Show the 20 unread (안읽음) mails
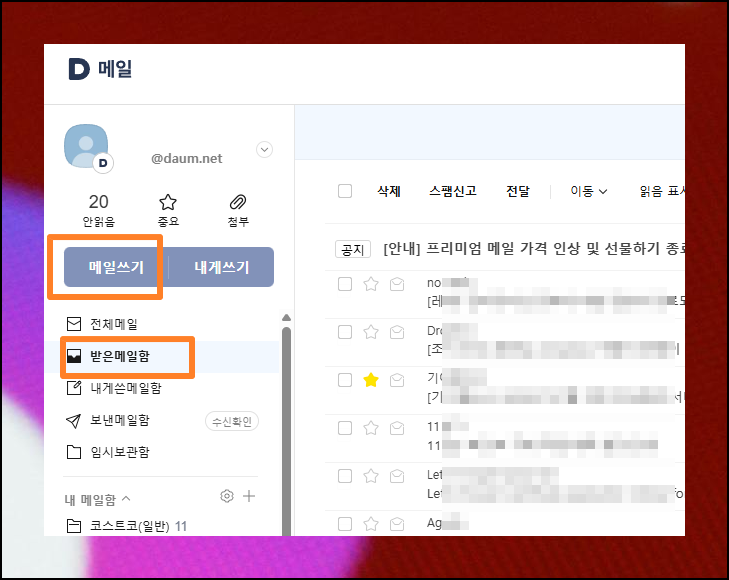 coord(99,210)
